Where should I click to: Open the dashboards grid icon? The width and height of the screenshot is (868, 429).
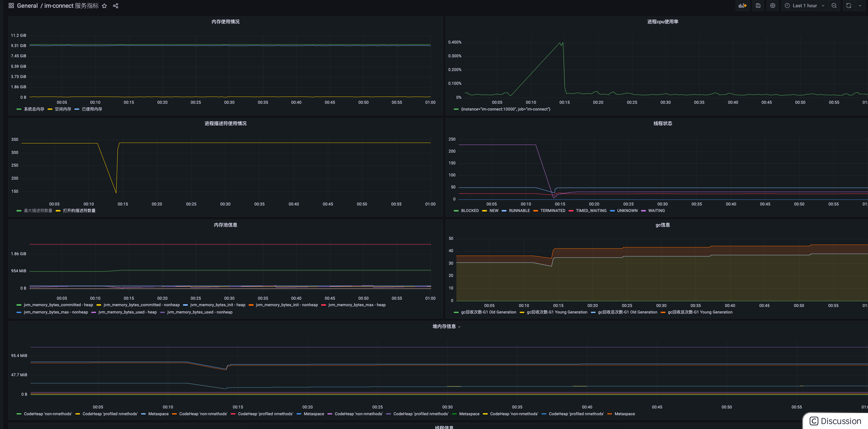point(11,6)
